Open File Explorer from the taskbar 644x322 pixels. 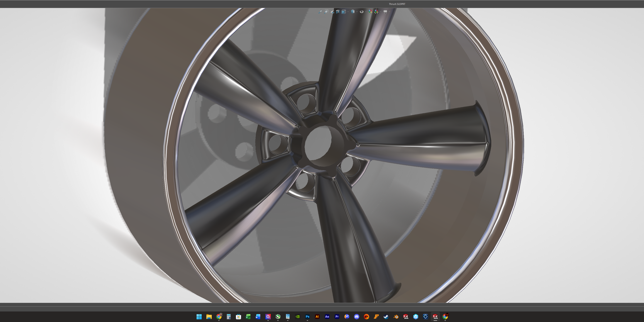pos(209,317)
